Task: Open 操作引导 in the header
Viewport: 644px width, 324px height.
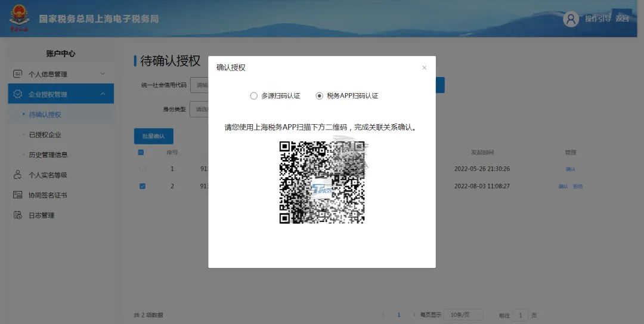Action: coord(597,18)
